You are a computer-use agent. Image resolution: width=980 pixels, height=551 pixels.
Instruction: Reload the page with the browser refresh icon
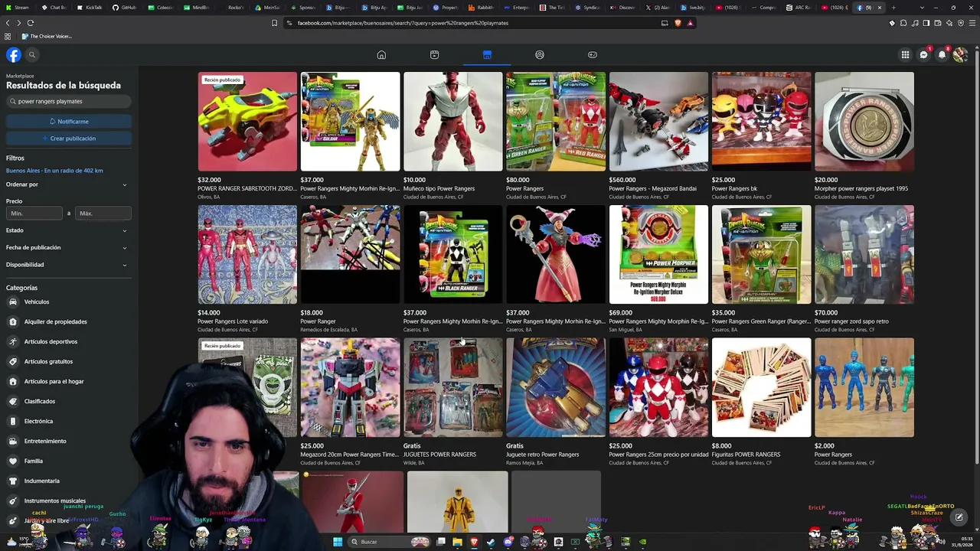coord(31,23)
